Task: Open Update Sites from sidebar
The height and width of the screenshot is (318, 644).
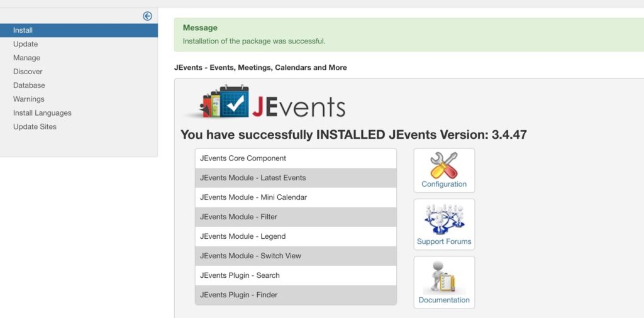Action: (35, 127)
